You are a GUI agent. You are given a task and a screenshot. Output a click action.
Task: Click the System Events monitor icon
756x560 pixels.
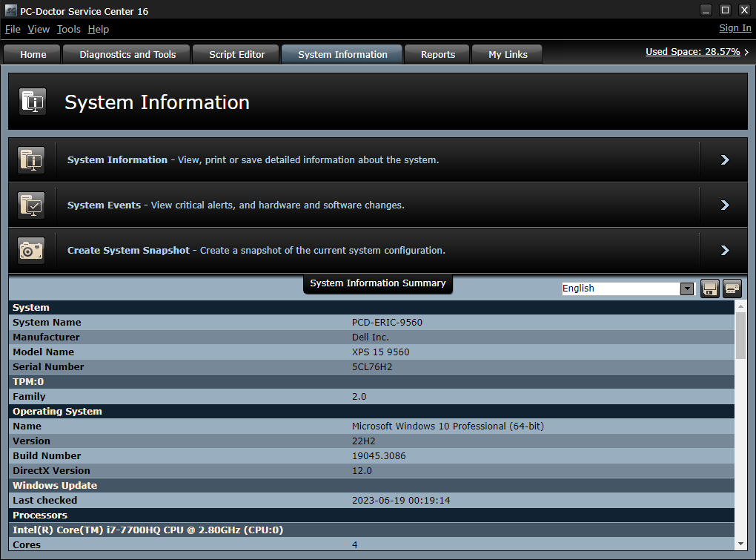pos(32,205)
